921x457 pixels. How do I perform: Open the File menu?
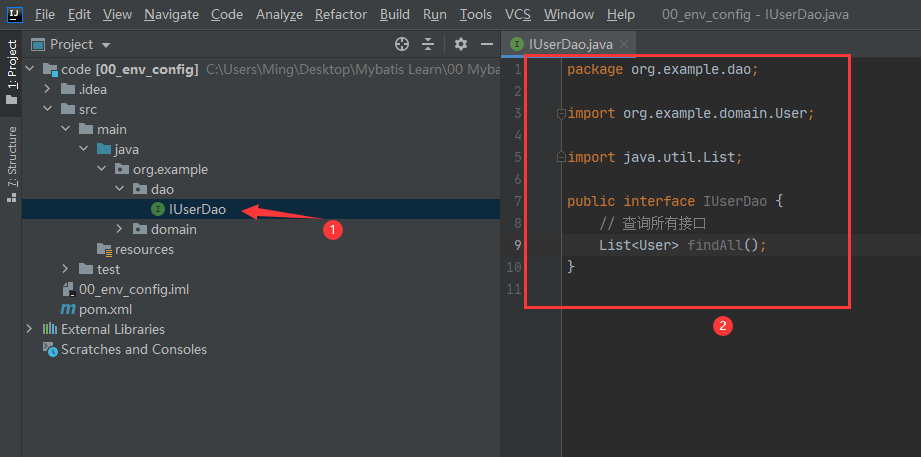(x=45, y=14)
